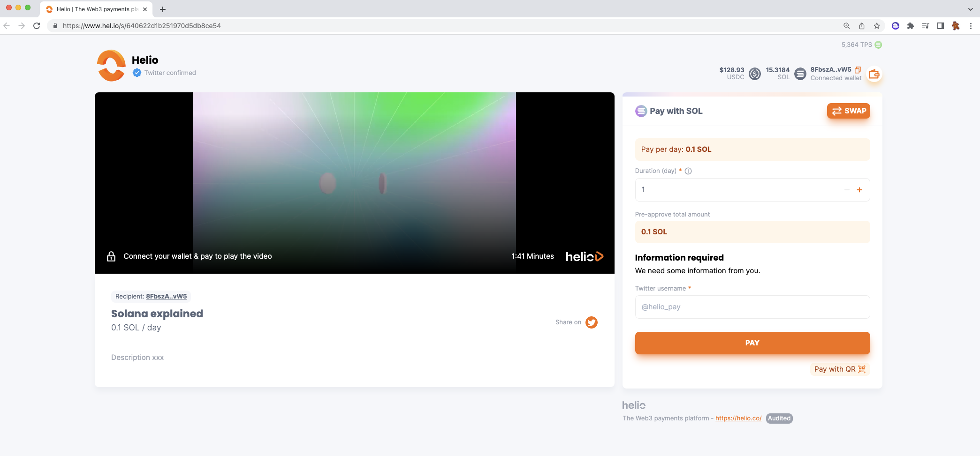Increase duration with the plus button

coord(859,190)
